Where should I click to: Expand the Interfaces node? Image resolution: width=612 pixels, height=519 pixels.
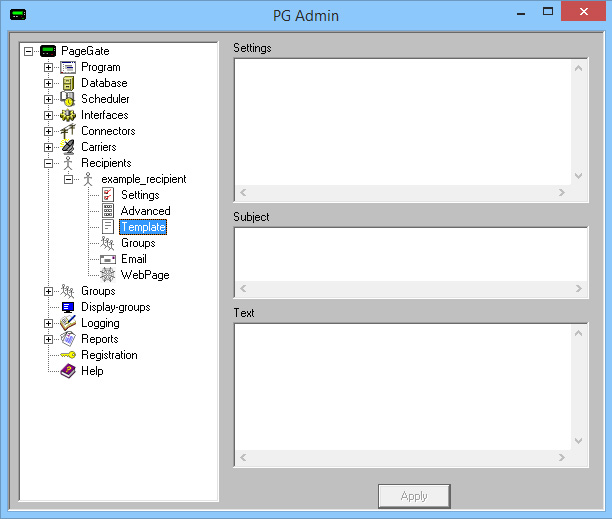(48, 116)
